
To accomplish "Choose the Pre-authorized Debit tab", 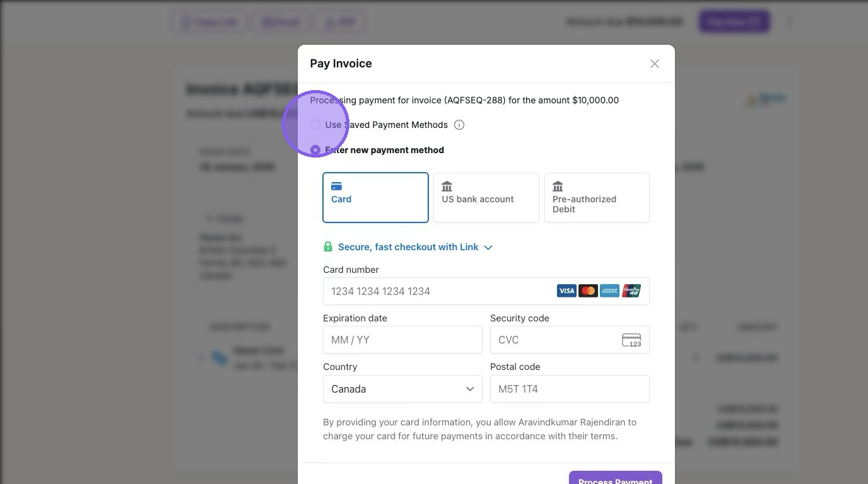I will pos(597,197).
